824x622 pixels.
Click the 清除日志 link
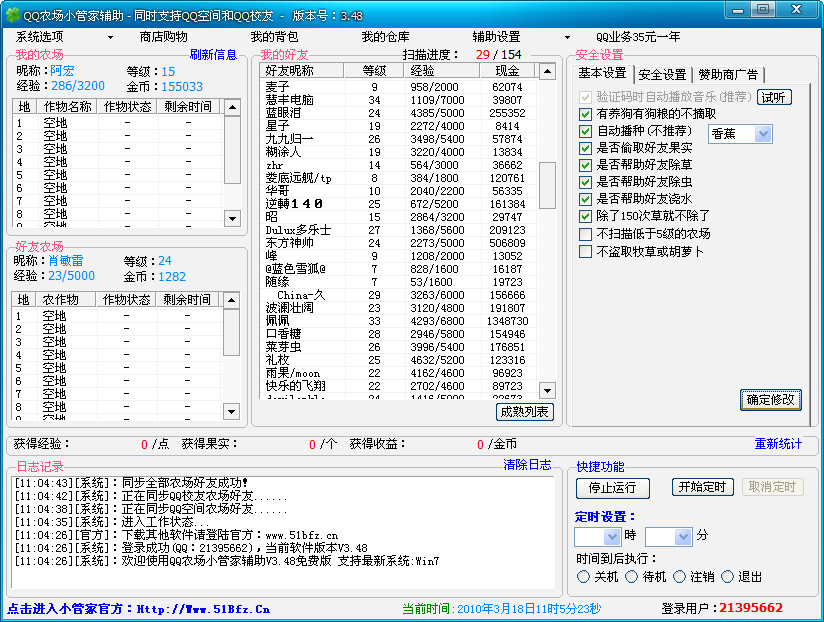tap(527, 465)
